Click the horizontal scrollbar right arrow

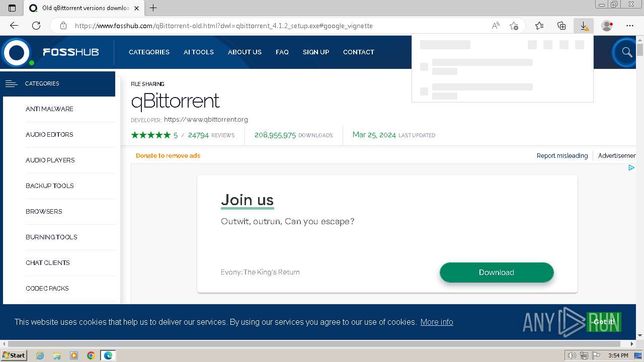click(x=632, y=344)
